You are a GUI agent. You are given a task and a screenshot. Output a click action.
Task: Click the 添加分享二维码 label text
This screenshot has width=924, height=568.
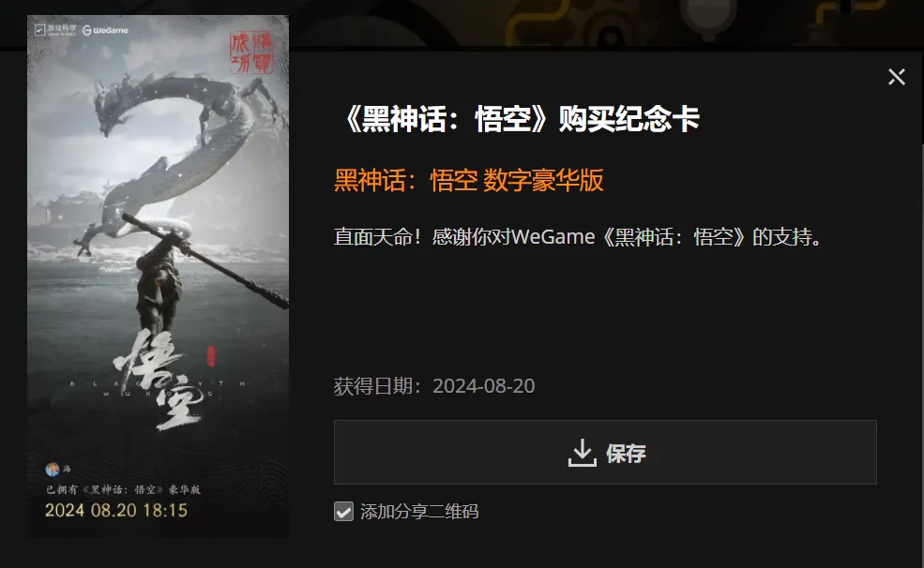[x=419, y=512]
